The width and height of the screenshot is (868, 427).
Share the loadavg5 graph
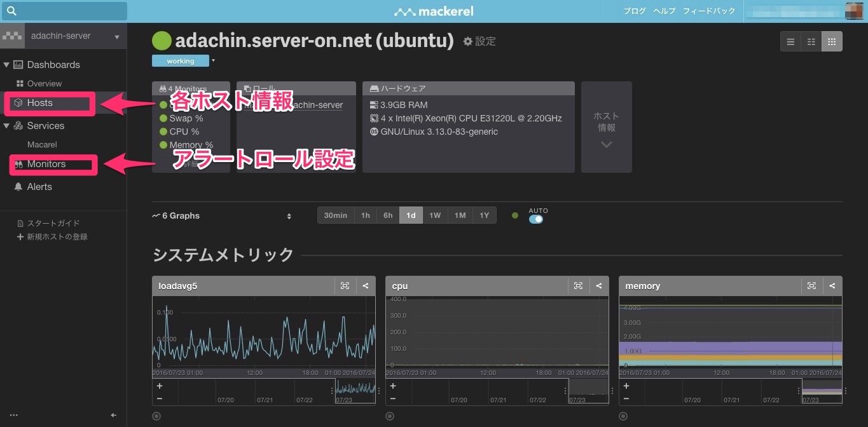coord(366,286)
